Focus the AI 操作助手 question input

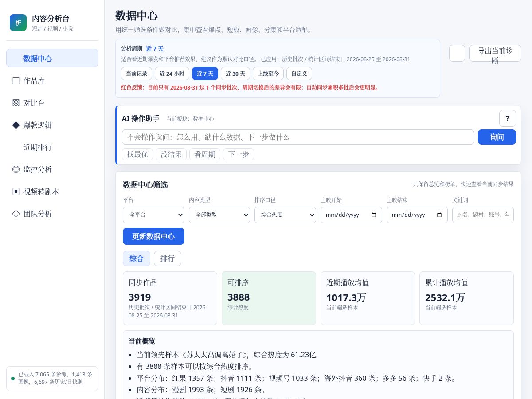tap(298, 137)
